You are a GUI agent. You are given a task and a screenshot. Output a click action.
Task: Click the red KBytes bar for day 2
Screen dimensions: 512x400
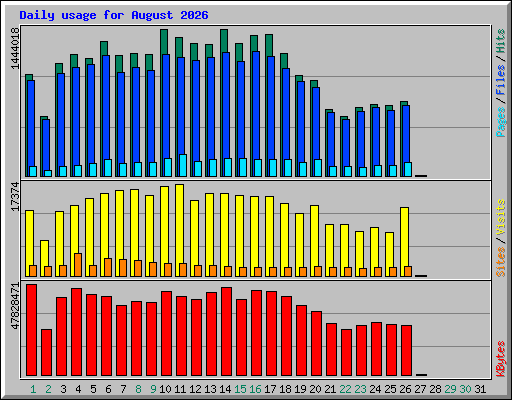(46, 353)
